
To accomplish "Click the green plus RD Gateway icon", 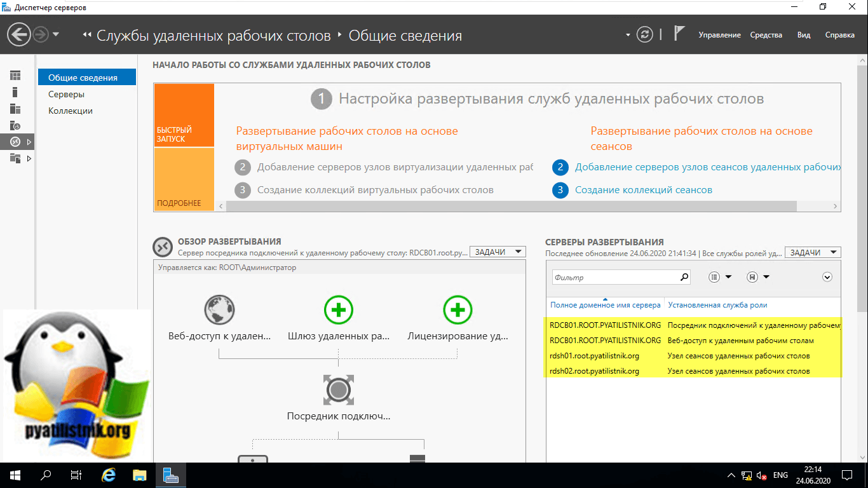I will (x=338, y=310).
